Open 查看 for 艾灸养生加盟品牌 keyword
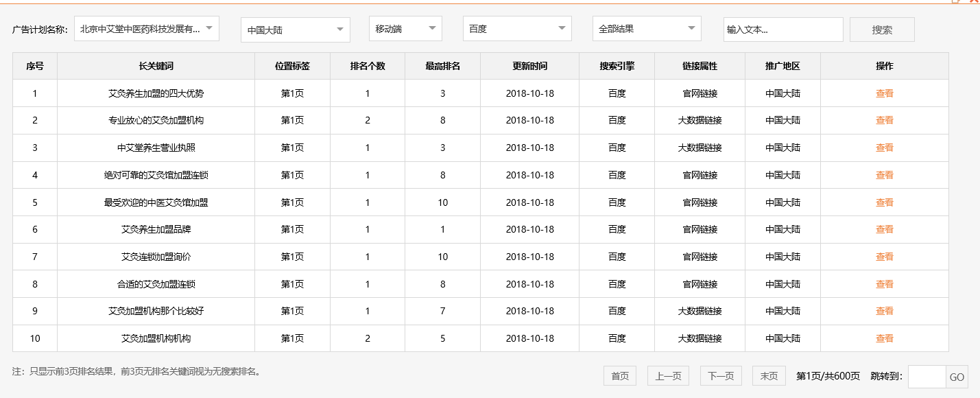The width and height of the screenshot is (980, 398). click(885, 229)
